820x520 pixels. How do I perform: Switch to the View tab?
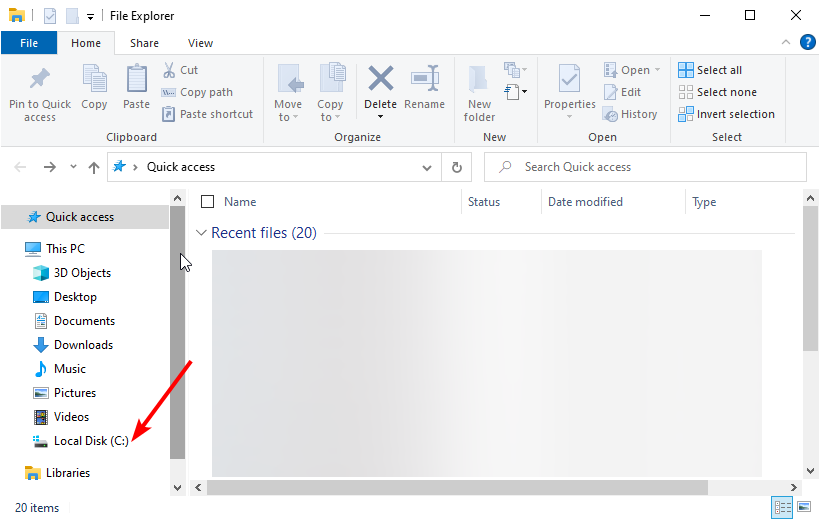click(x=200, y=43)
